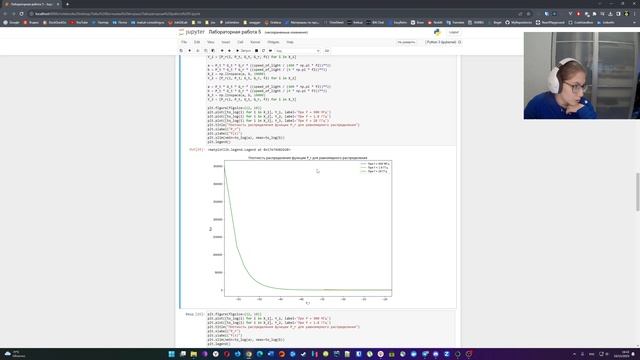Insert a cell below with the plus icon
Image resolution: width=640 pixels, height=360 pixels.
coord(189,51)
